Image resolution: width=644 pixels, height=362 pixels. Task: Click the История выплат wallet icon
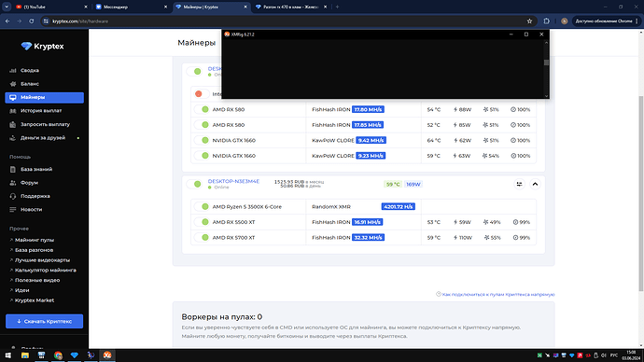tap(13, 111)
